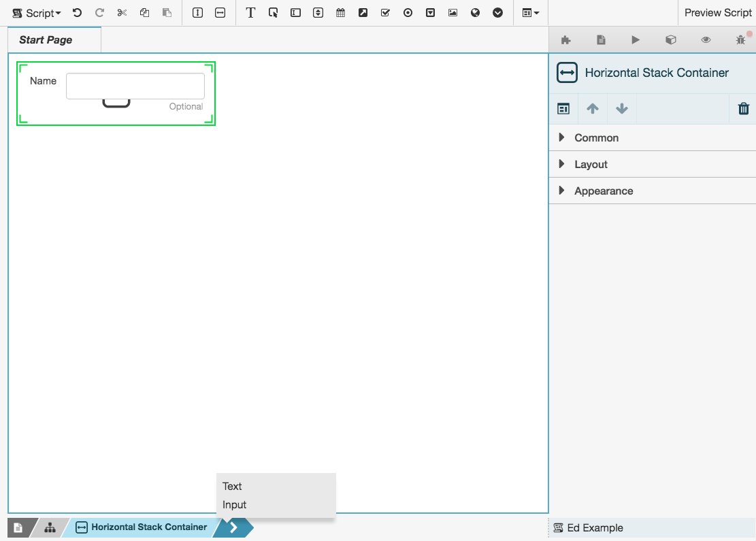Click the scissors cut icon
The width and height of the screenshot is (756, 541).
tap(122, 13)
